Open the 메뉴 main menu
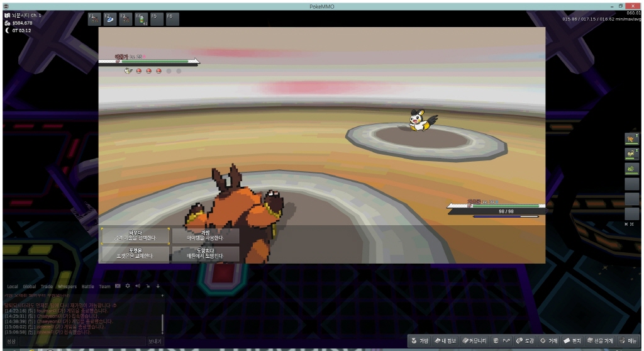The image size is (644, 351). click(x=629, y=340)
